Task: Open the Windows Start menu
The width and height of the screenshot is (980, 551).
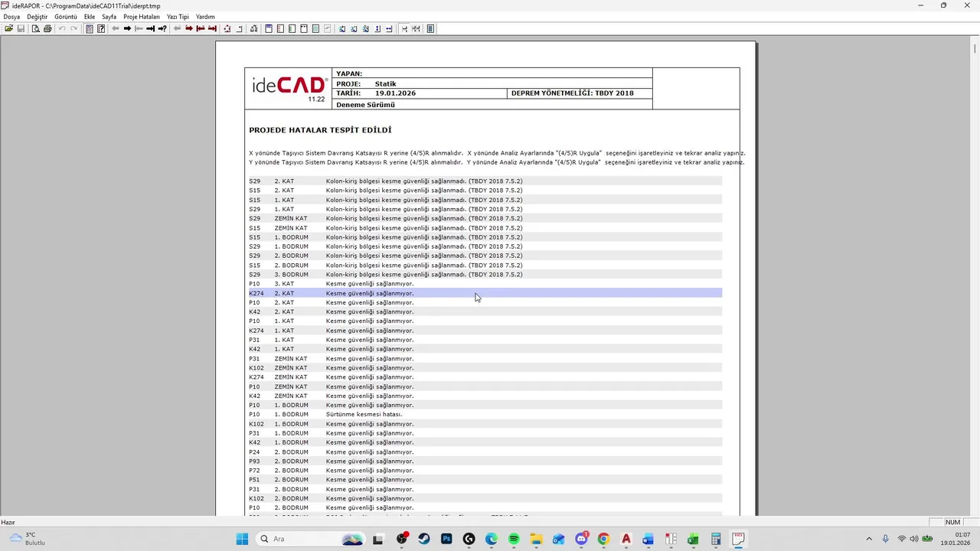Action: 242,539
